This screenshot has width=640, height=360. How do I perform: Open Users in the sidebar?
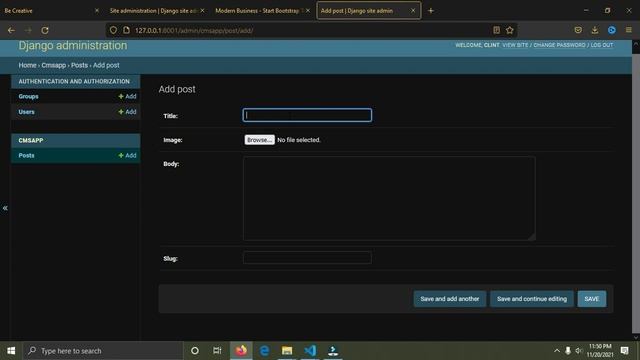26,112
